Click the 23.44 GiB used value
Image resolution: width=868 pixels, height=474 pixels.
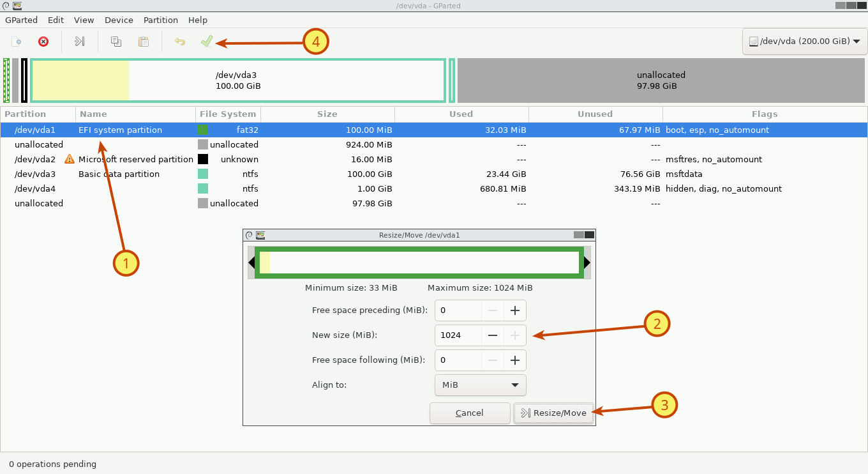[x=507, y=174]
